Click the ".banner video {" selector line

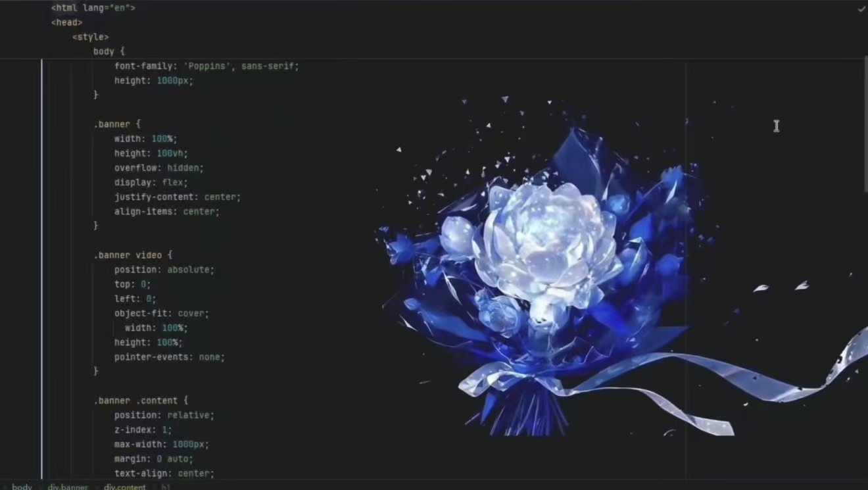tap(133, 255)
